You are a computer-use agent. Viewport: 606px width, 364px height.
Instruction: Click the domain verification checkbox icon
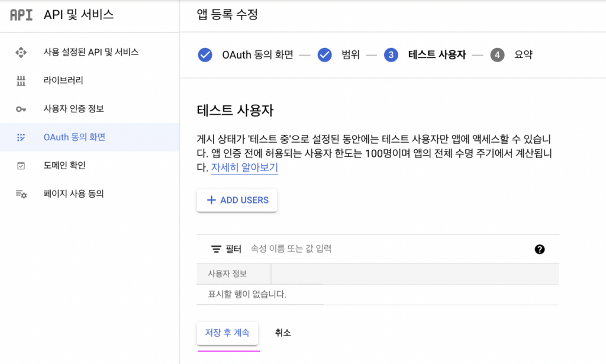(21, 166)
